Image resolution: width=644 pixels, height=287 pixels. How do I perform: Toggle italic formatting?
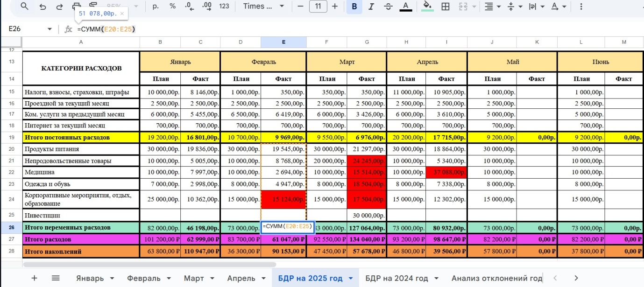[371, 6]
